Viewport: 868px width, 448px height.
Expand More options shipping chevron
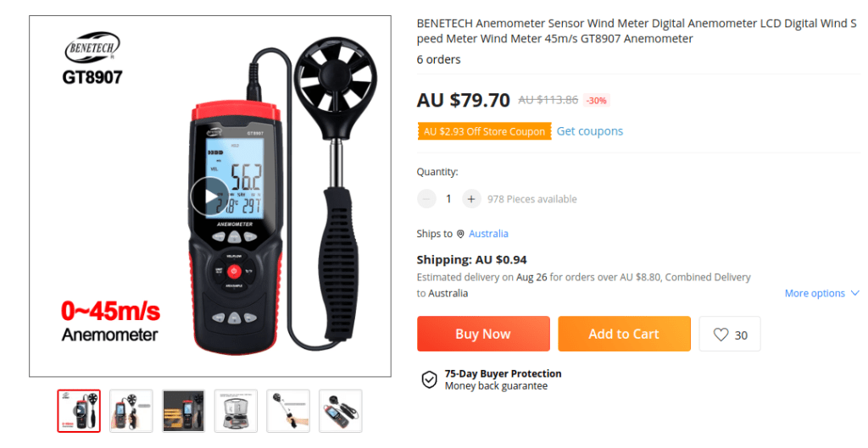(x=854, y=293)
